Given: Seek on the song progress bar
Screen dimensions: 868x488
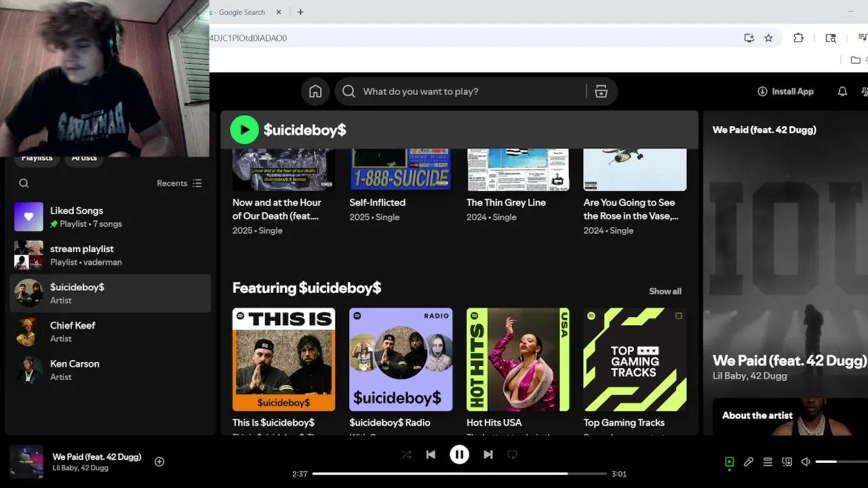Looking at the screenshot, I should [460, 474].
